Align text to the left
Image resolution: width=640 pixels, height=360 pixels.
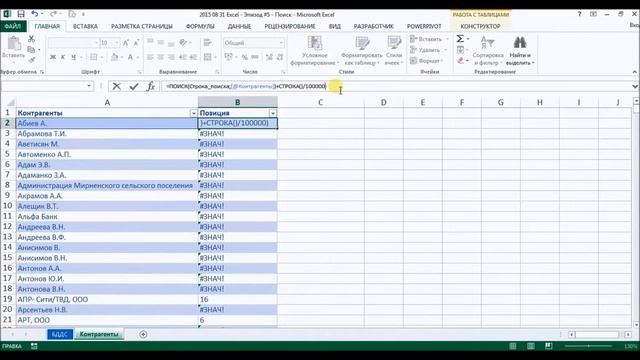(150, 57)
